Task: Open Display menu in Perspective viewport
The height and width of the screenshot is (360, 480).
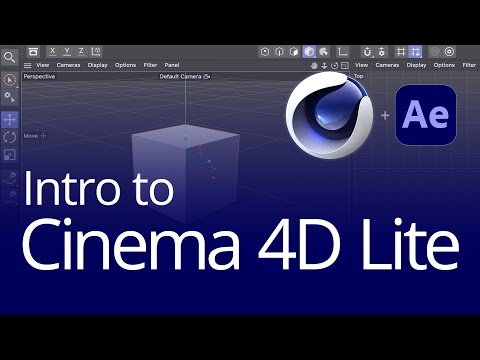Action: [98, 65]
